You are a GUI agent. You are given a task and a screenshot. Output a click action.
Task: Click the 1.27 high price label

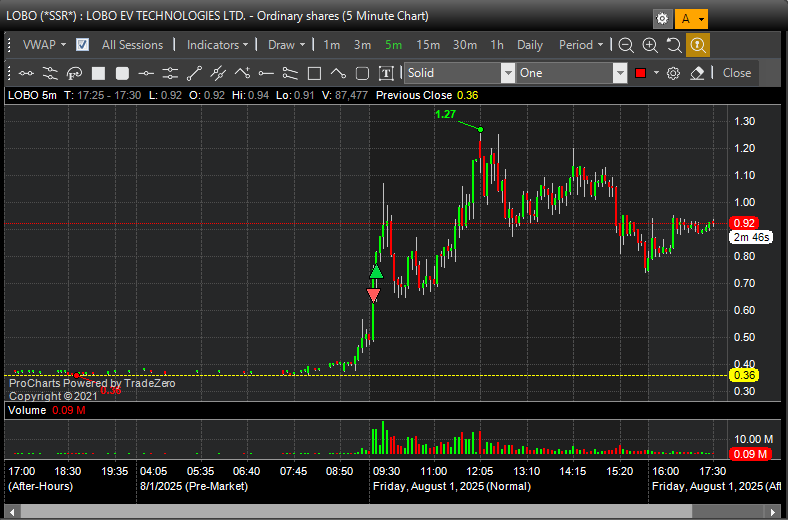(x=445, y=115)
